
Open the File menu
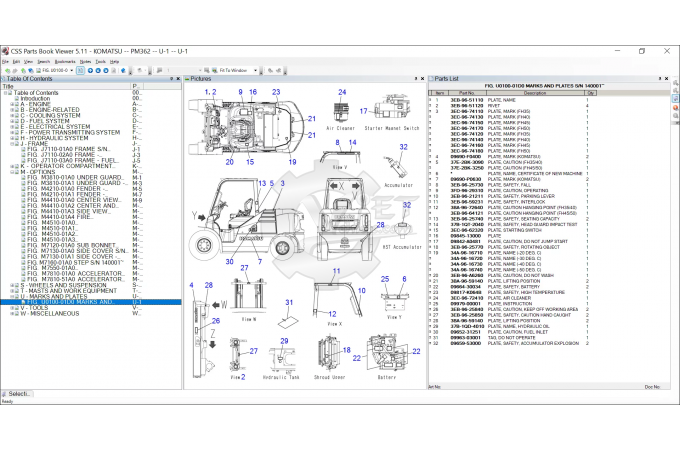click(x=5, y=62)
